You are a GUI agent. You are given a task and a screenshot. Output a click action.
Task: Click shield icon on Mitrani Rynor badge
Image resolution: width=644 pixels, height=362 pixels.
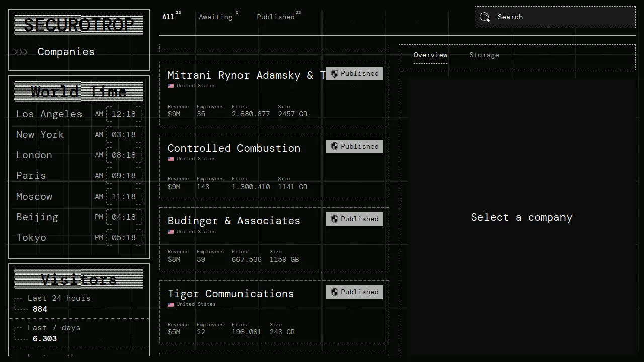(335, 73)
